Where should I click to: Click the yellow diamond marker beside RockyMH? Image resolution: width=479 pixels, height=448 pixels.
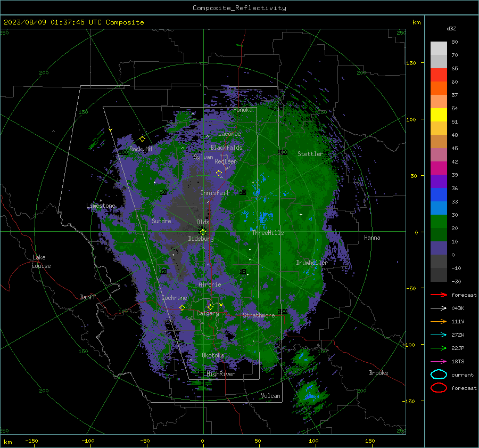(x=142, y=139)
